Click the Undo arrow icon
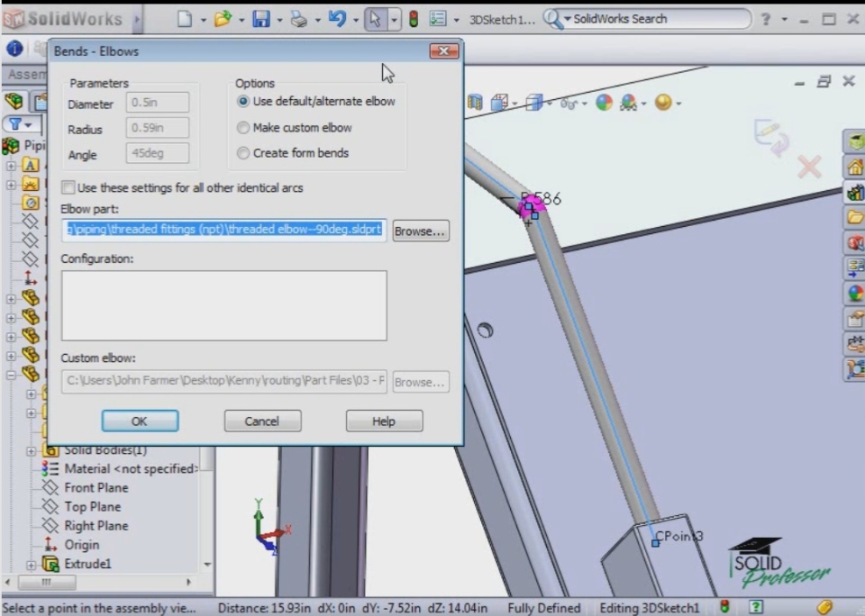This screenshot has width=865, height=616. click(336, 19)
